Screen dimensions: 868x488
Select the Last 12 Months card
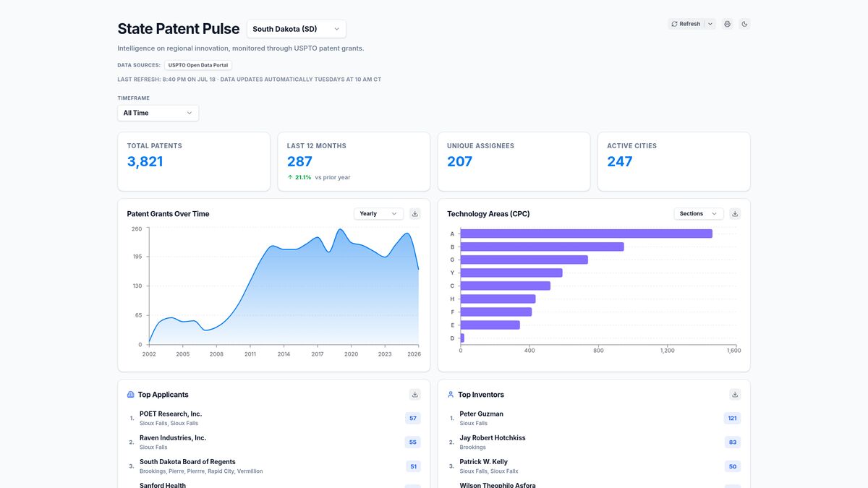354,161
